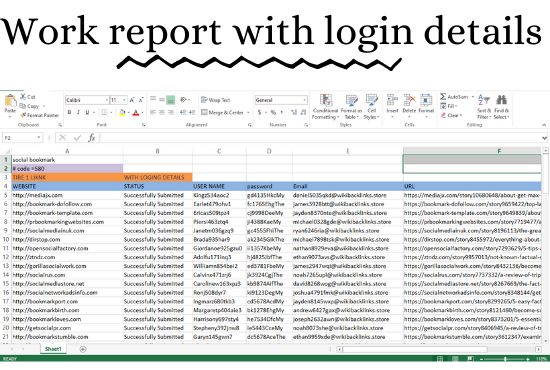Click the Name Box showing F2
This screenshot has width=550, height=370.
point(22,138)
